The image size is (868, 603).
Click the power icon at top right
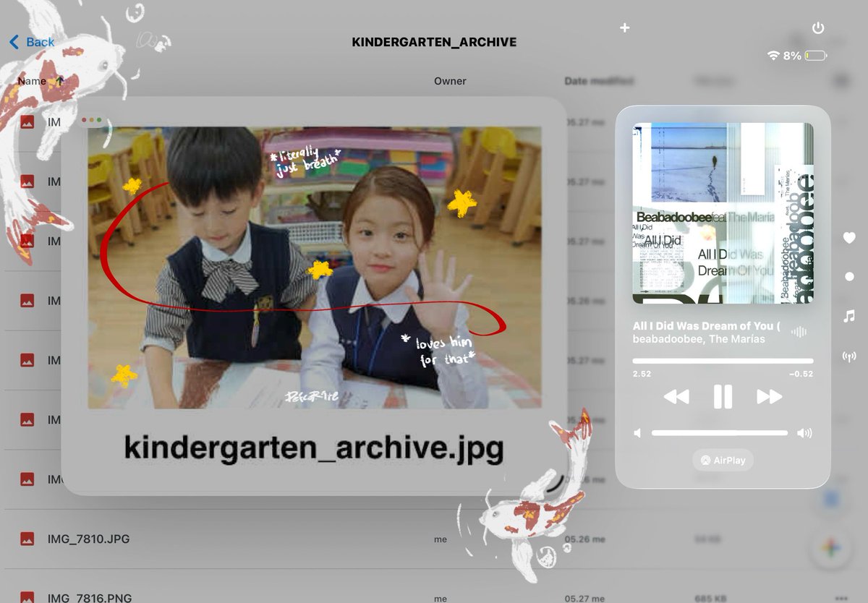click(x=818, y=28)
